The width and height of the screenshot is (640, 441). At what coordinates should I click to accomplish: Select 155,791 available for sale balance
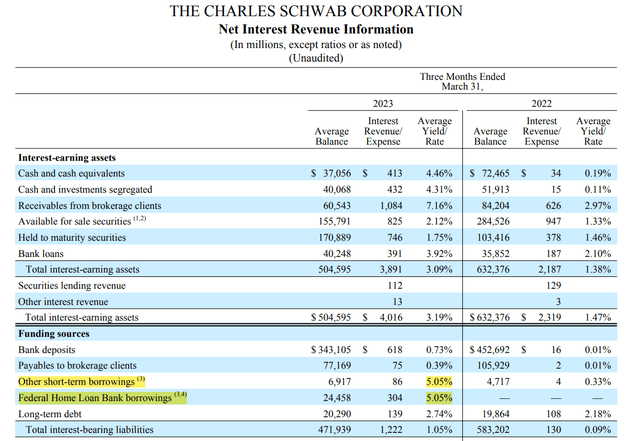tap(335, 221)
